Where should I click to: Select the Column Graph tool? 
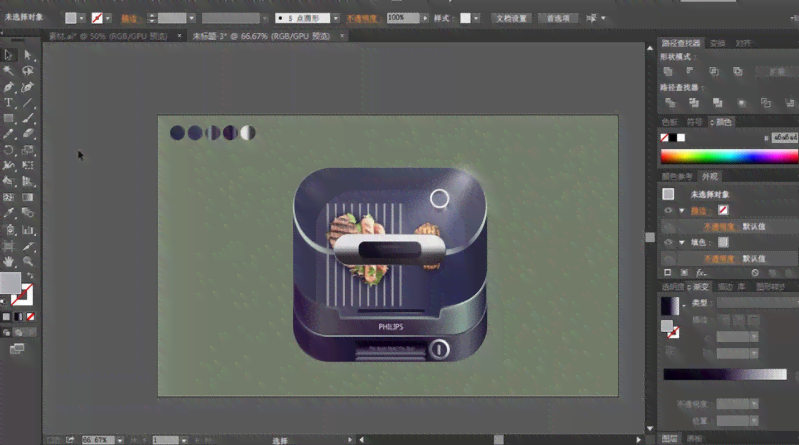[x=28, y=230]
